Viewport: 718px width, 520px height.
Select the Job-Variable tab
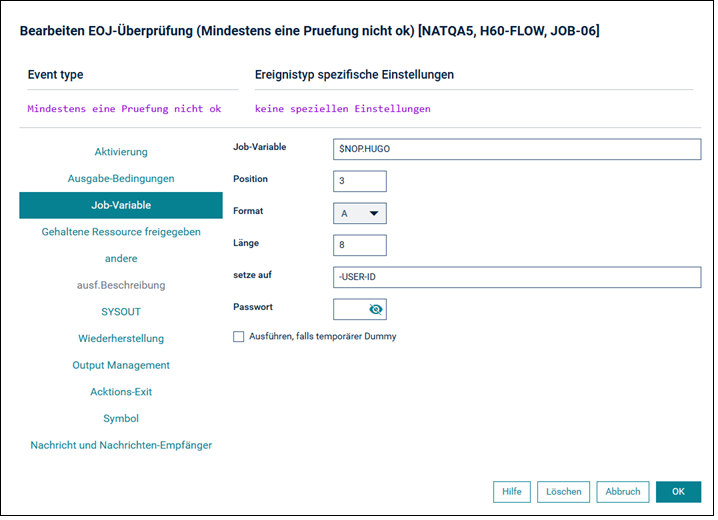coord(121,206)
